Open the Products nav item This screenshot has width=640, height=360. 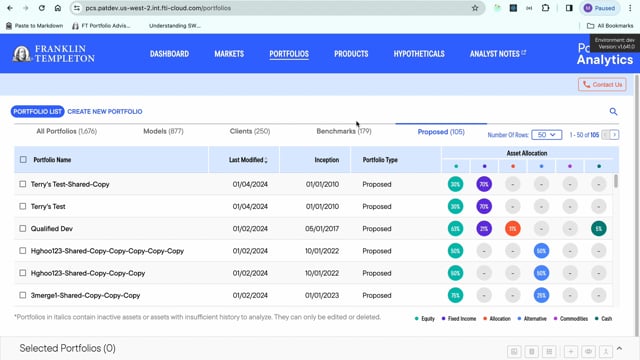351,54
